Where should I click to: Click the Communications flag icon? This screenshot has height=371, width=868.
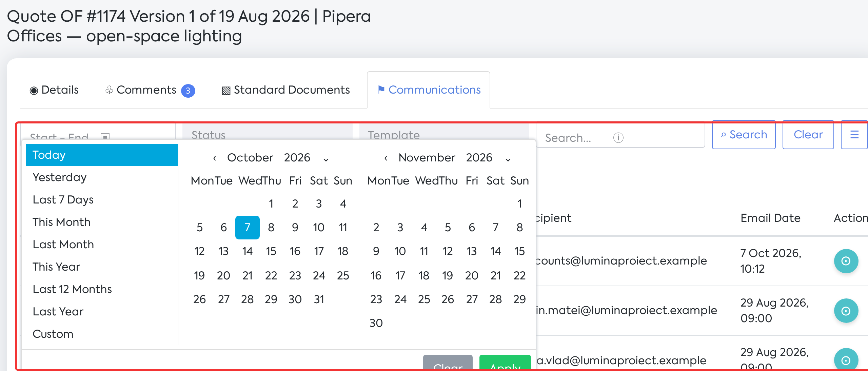tap(381, 90)
